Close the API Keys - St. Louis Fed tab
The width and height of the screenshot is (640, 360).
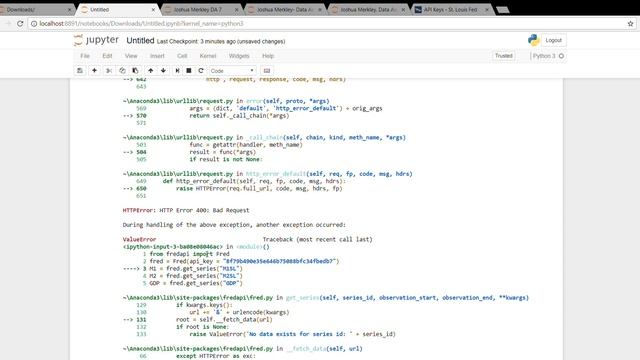tap(487, 9)
